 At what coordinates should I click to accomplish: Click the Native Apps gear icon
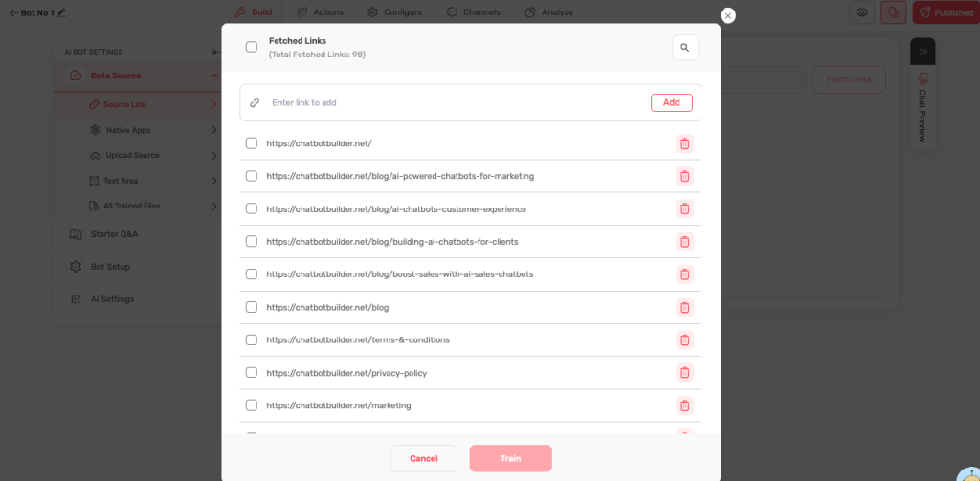(x=95, y=130)
